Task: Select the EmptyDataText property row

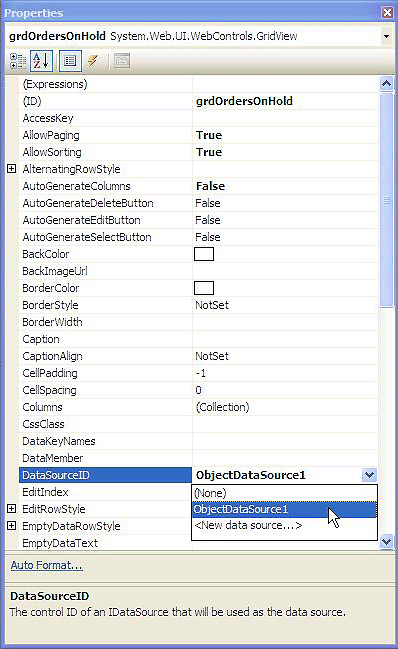Action: point(105,543)
